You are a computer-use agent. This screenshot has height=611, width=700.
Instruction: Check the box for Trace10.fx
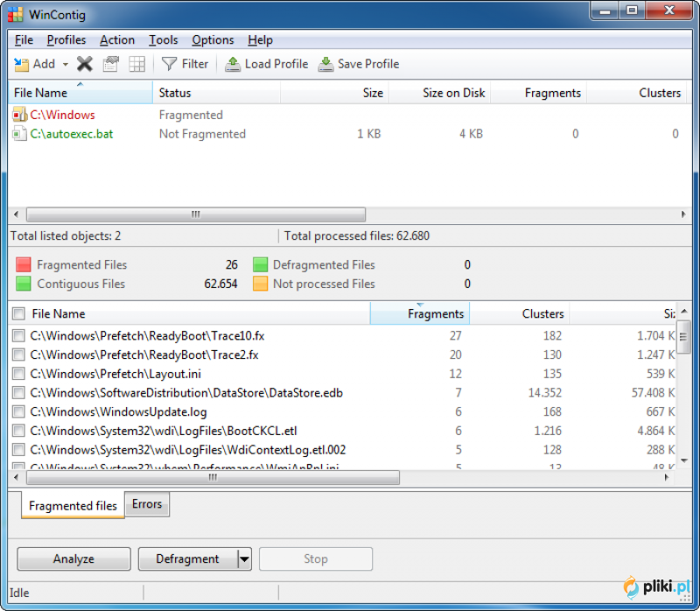(x=18, y=335)
